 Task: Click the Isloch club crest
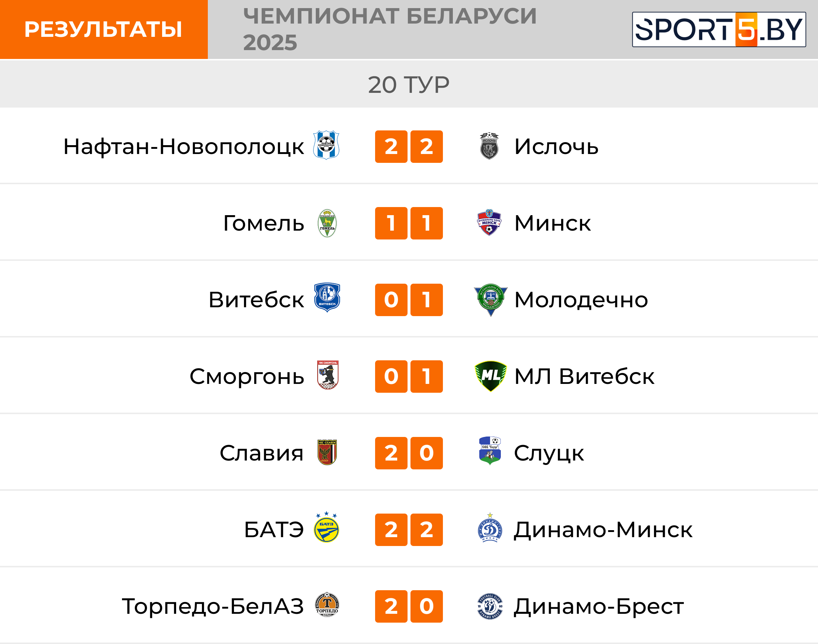click(489, 146)
